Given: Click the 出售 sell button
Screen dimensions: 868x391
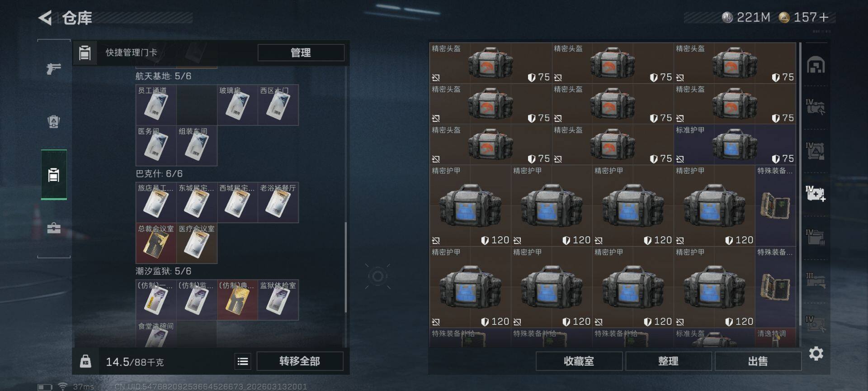Looking at the screenshot, I should click(758, 361).
